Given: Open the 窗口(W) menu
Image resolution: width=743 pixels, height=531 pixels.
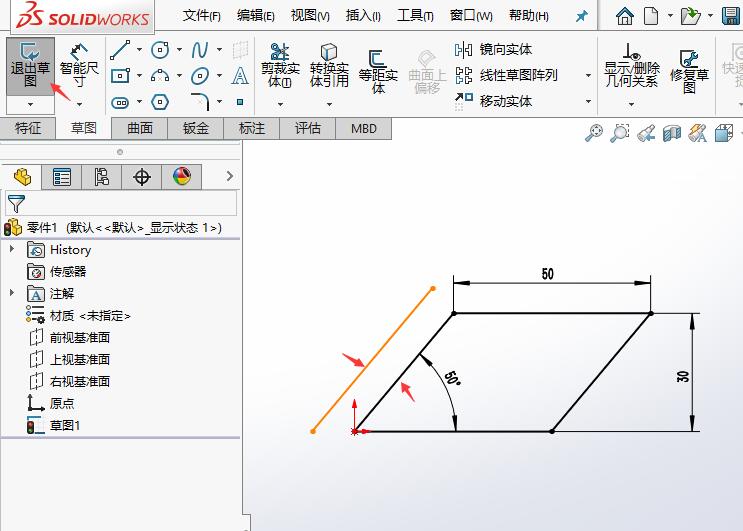Looking at the screenshot, I should coord(471,16).
